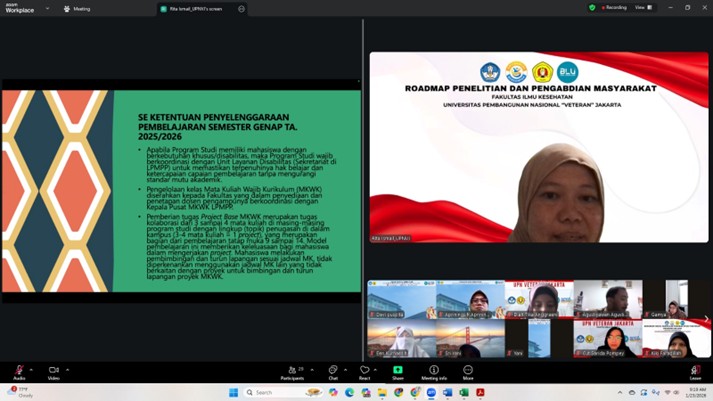Screen dimensions: 713x401
Task: Click the green Share screen button
Action: [398, 371]
